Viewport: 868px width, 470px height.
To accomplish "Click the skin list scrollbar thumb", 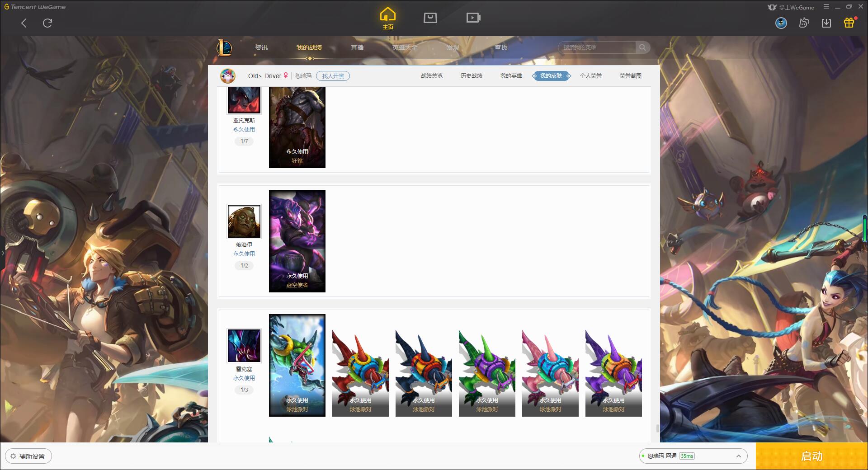I will tap(657, 428).
